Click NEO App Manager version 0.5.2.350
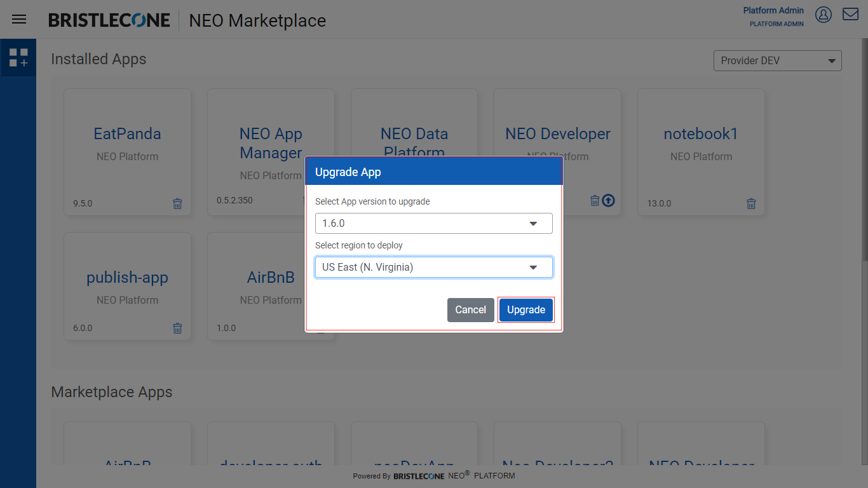 coord(234,200)
